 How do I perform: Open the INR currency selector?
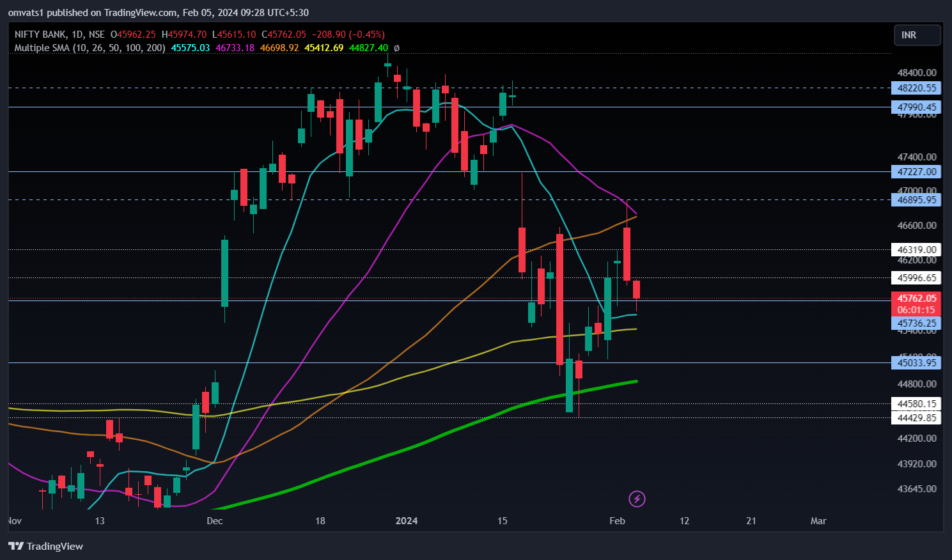[917, 35]
